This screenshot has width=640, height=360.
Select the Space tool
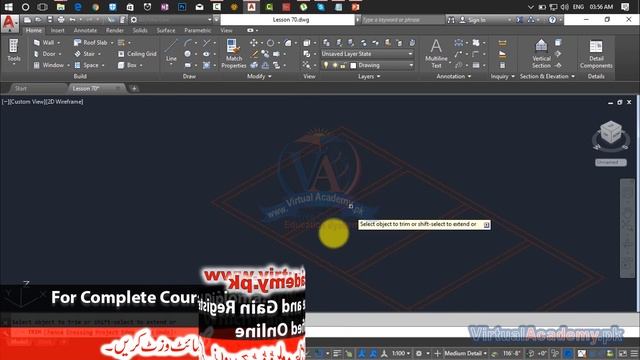(x=87, y=65)
